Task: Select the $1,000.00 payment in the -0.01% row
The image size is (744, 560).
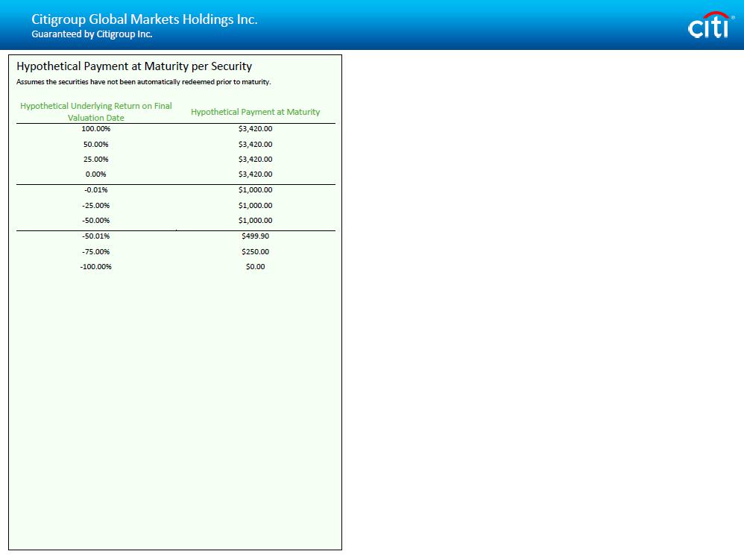Action: [x=255, y=190]
